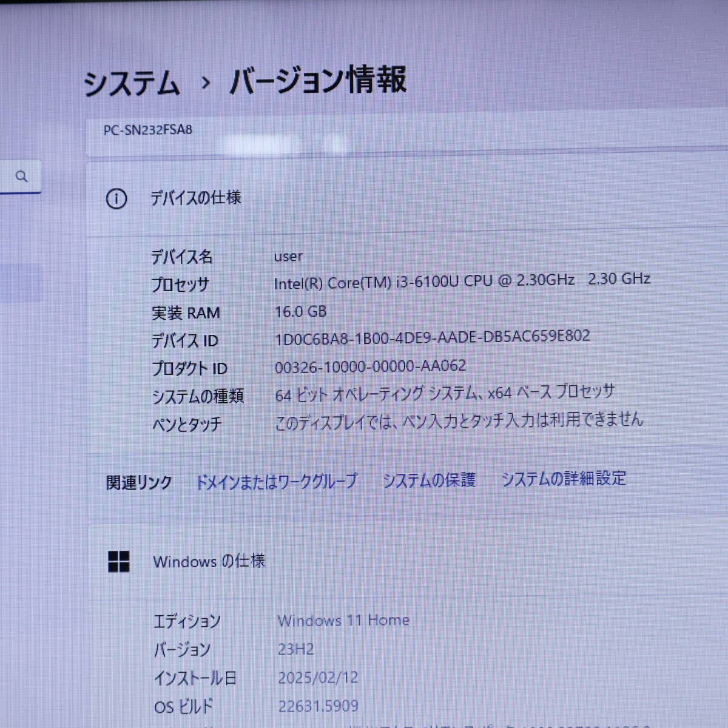Click the プロダクト ID label

pos(189,368)
